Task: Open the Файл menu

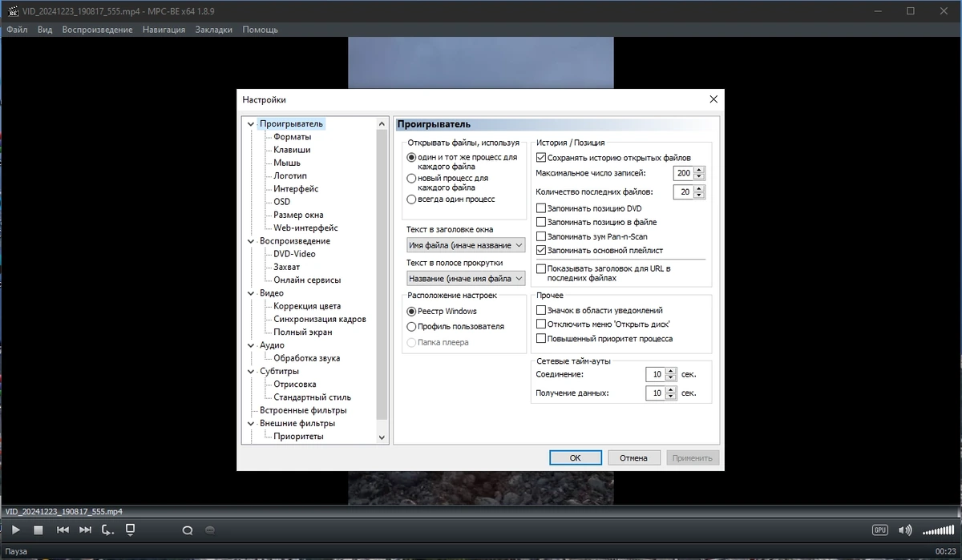Action: 17,30
